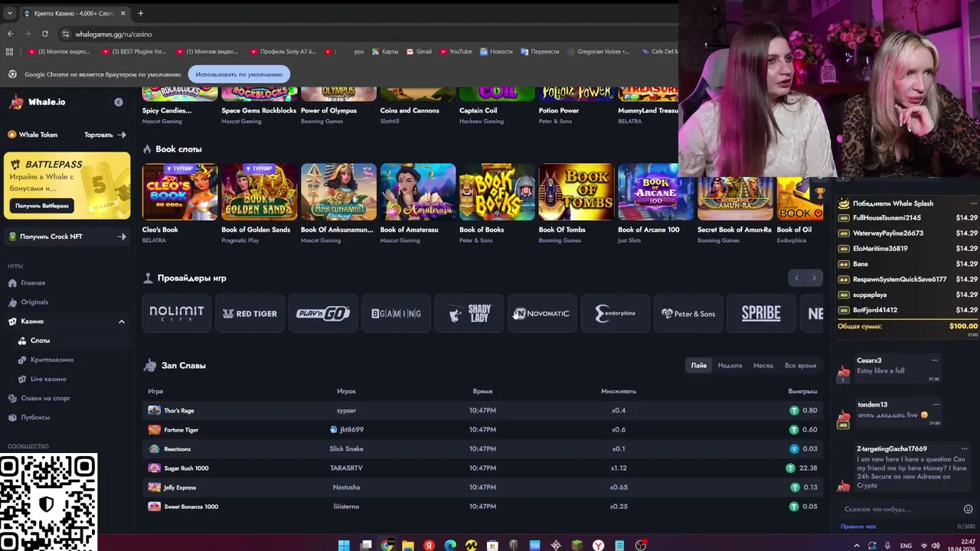Screen dimensions: 980x551
Task: Open Book of Amaterasu thumbnail
Action: pos(418,192)
